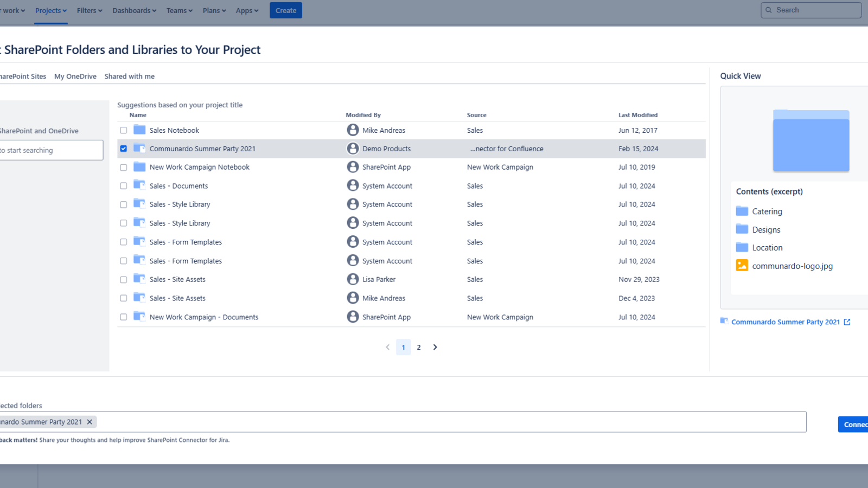This screenshot has width=868, height=488.
Task: Click the New Work Campaign - Documents library icon
Action: tap(139, 316)
